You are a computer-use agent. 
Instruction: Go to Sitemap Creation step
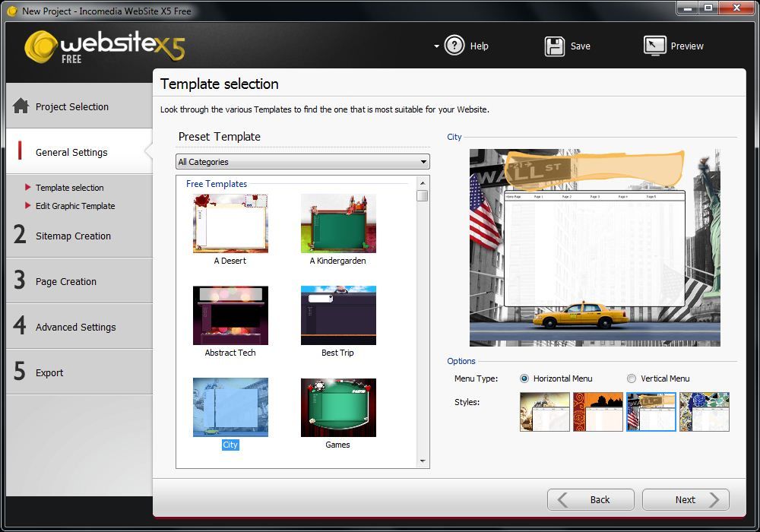[73, 236]
